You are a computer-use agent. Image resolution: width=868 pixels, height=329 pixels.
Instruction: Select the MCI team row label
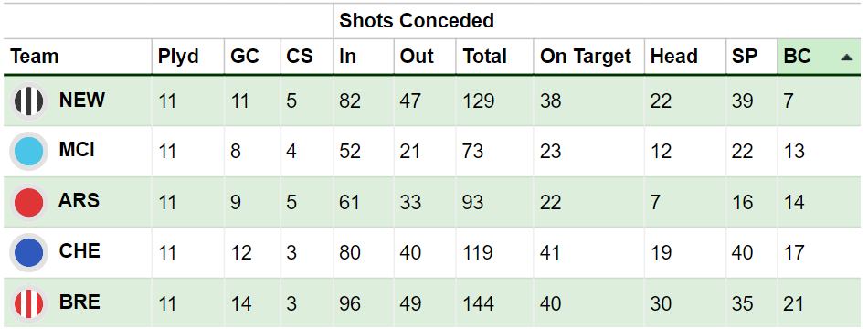click(77, 151)
